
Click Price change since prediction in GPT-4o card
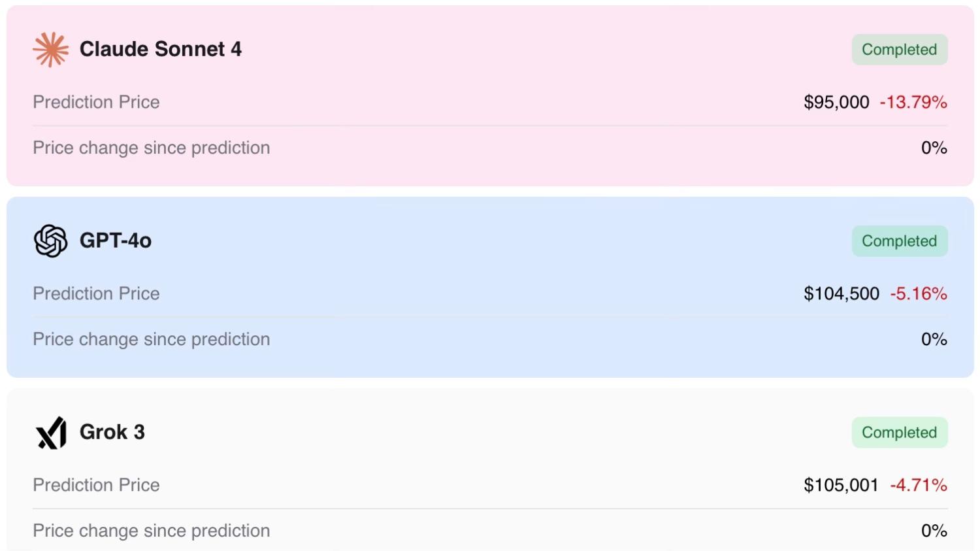pos(151,339)
